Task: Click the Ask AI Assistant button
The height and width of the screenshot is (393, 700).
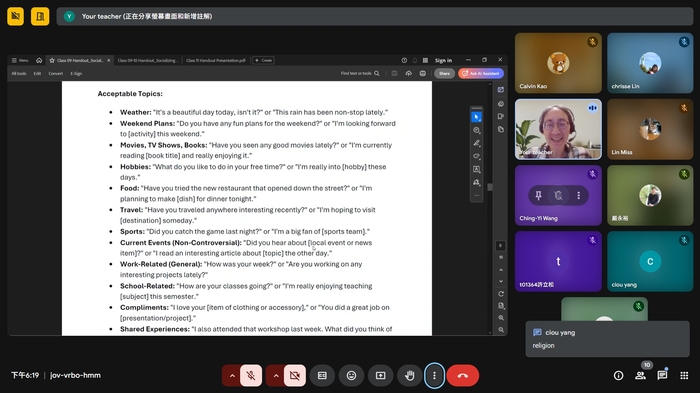Action: coord(481,73)
